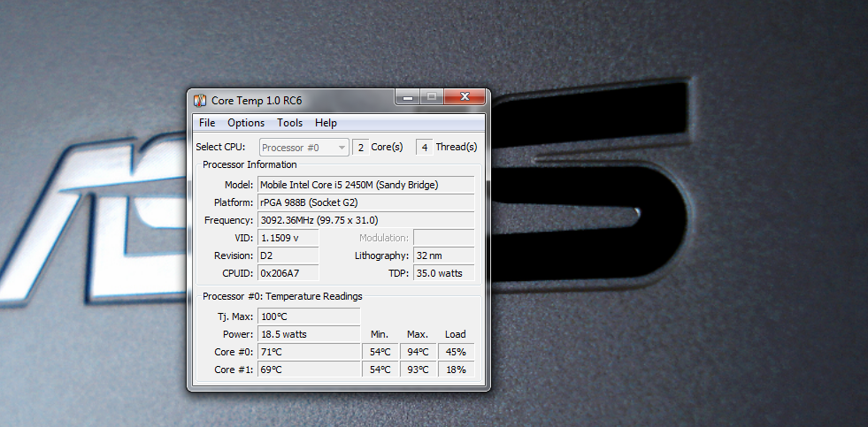868x427 pixels.
Task: Click Core #1 current temperature 69°C
Action: click(x=309, y=370)
